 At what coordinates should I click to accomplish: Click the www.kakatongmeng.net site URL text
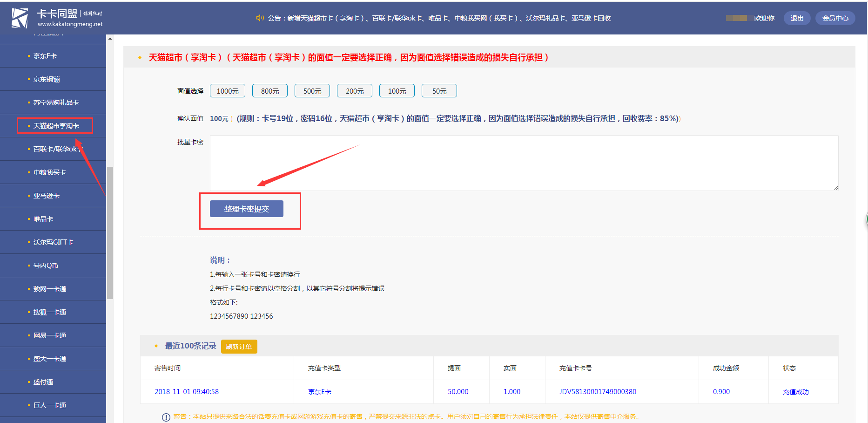pos(70,24)
